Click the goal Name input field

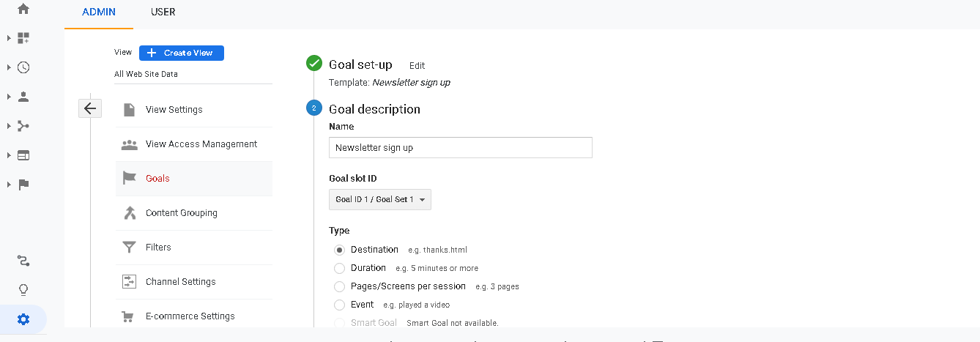(x=461, y=147)
